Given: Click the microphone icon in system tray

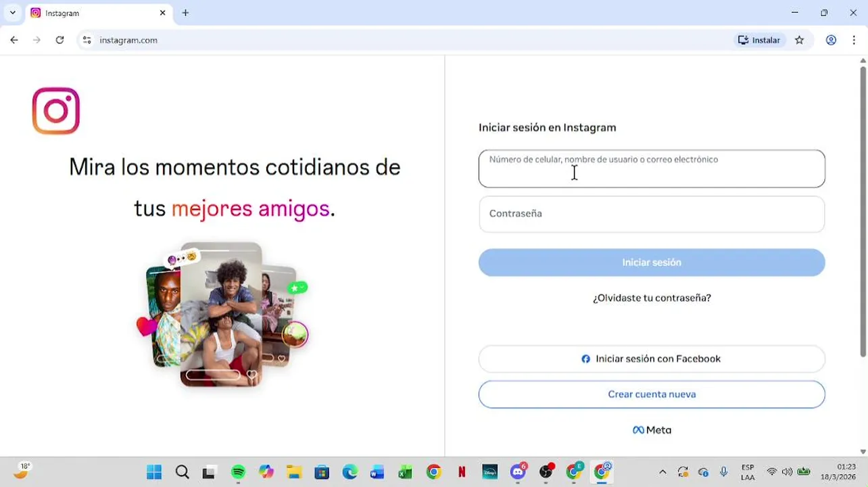Looking at the screenshot, I should click(724, 472).
